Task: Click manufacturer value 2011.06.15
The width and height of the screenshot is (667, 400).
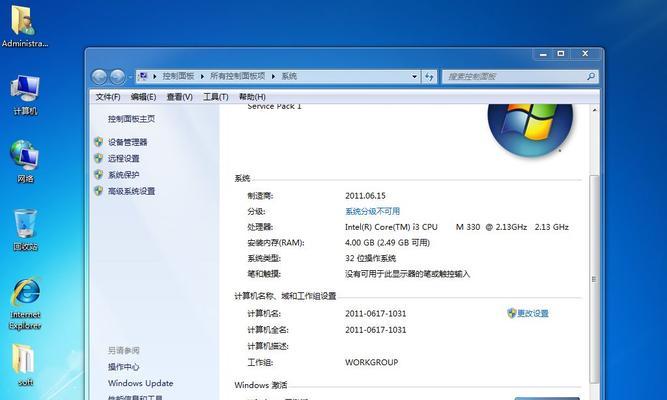Action: point(365,196)
